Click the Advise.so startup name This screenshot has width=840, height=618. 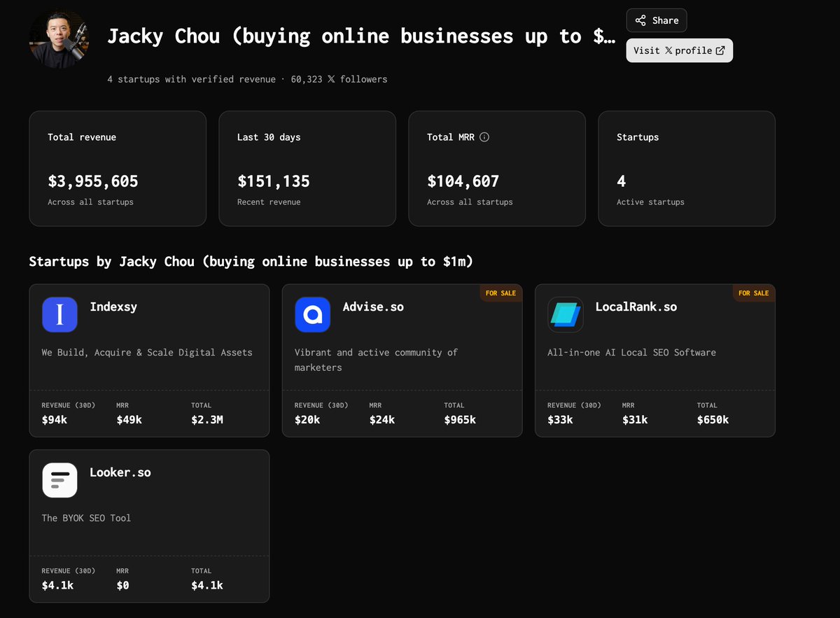coord(373,307)
